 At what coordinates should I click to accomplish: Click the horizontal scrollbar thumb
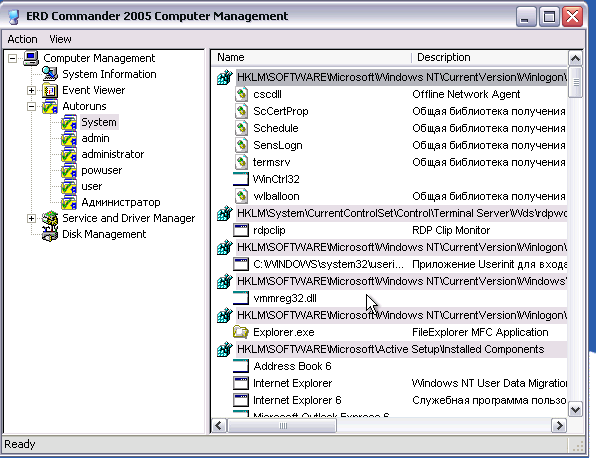282,425
